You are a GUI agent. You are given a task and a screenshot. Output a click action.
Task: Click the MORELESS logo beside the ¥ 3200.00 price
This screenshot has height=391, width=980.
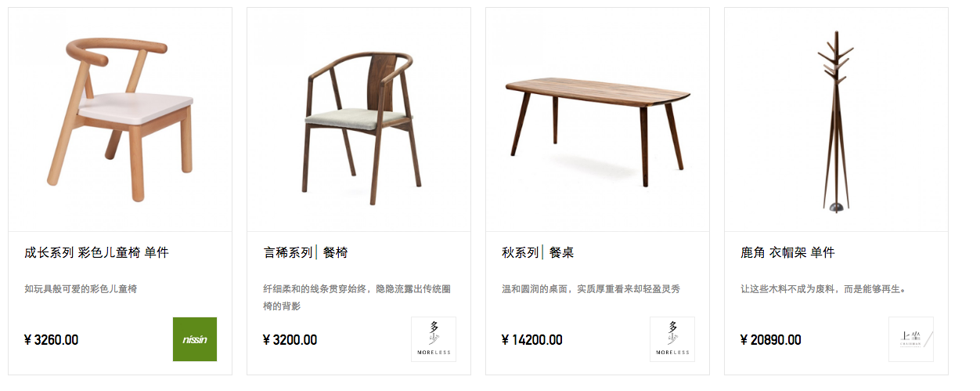coord(434,339)
